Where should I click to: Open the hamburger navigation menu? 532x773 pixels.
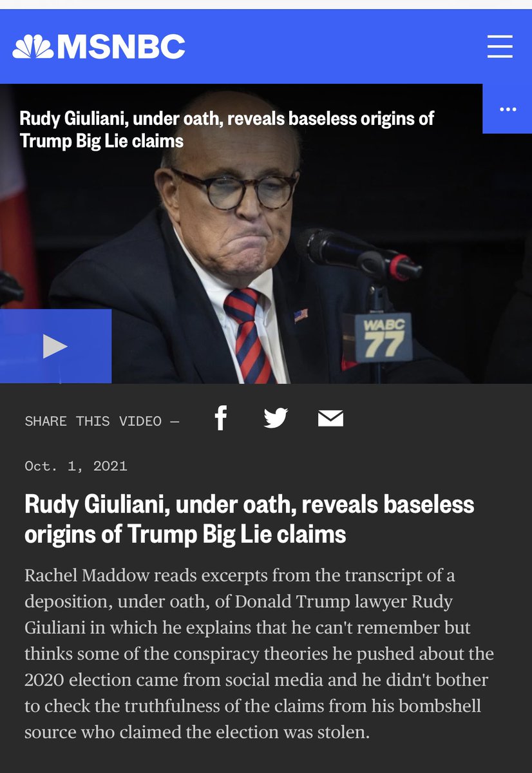[500, 46]
